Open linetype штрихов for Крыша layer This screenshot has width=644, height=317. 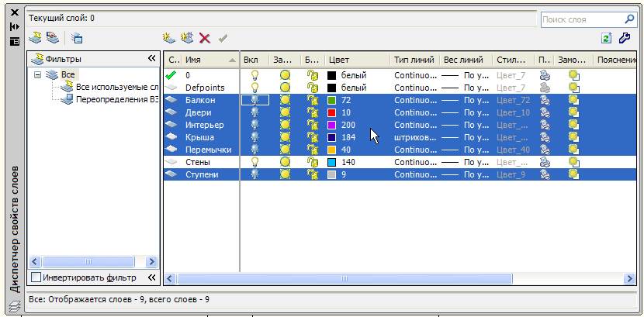tap(415, 137)
